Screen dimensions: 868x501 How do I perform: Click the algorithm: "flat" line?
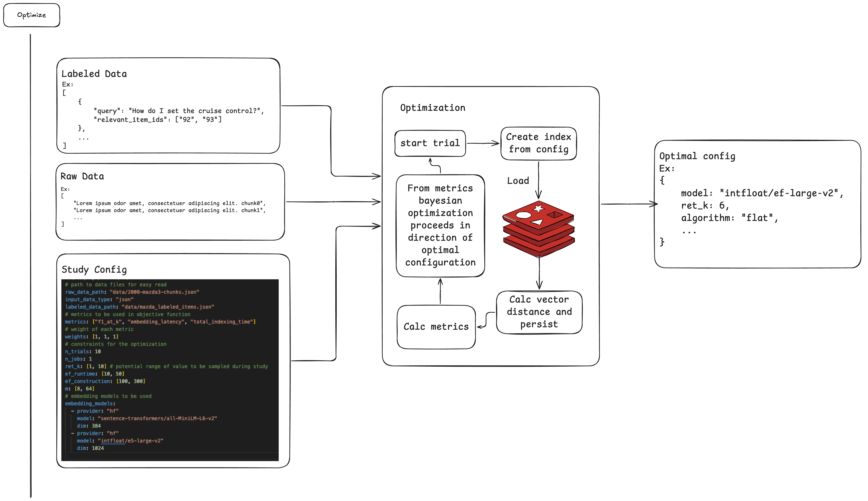click(x=729, y=218)
